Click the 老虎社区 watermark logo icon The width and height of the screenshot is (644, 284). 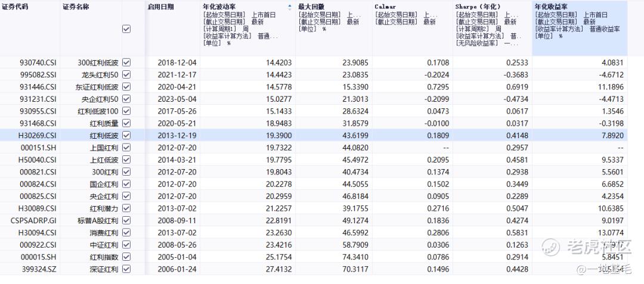551,246
